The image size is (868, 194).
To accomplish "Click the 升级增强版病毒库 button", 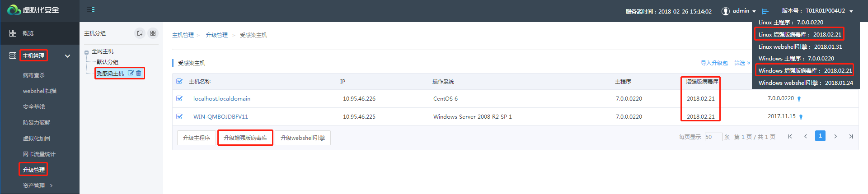I will pyautogui.click(x=245, y=138).
